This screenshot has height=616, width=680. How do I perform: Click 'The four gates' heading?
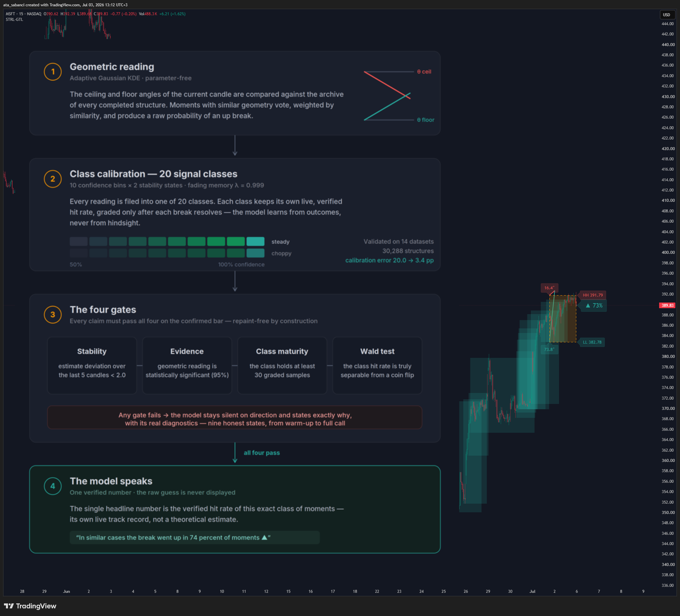pos(103,310)
